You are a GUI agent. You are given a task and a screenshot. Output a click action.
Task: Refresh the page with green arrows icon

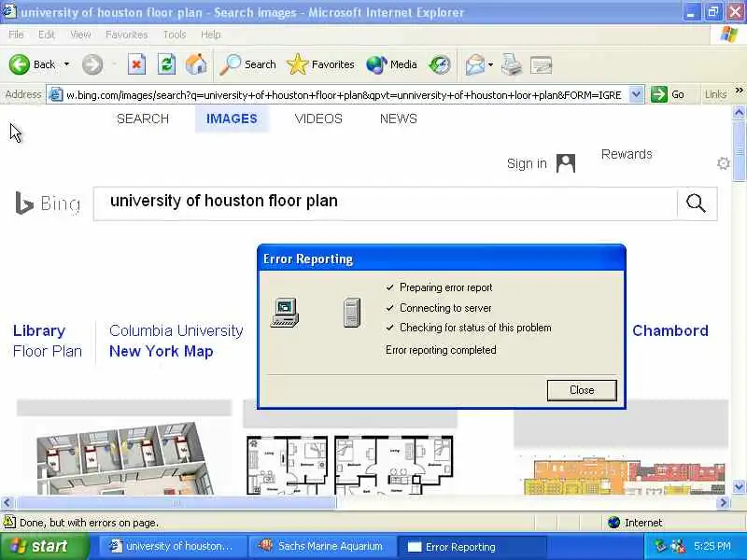pos(166,64)
